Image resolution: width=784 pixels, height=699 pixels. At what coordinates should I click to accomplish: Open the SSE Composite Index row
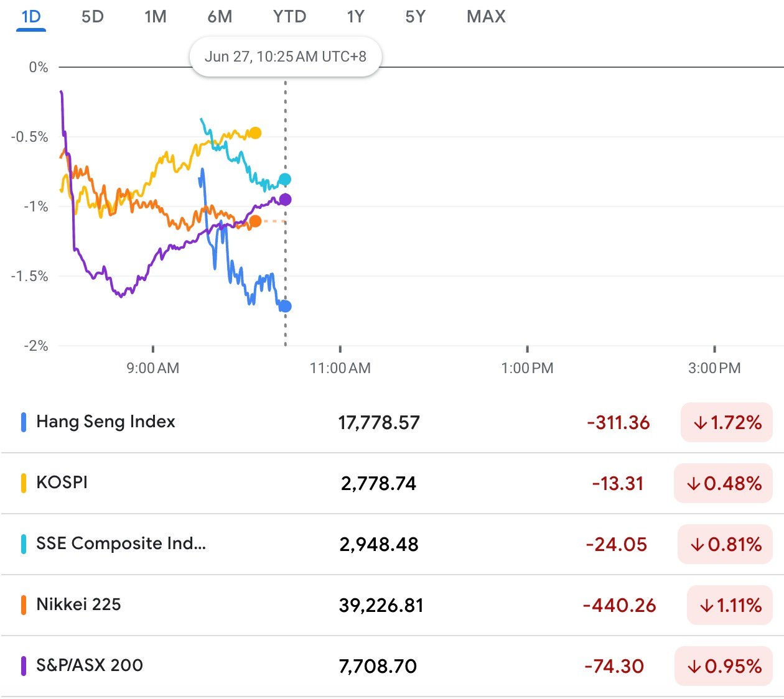(x=121, y=544)
